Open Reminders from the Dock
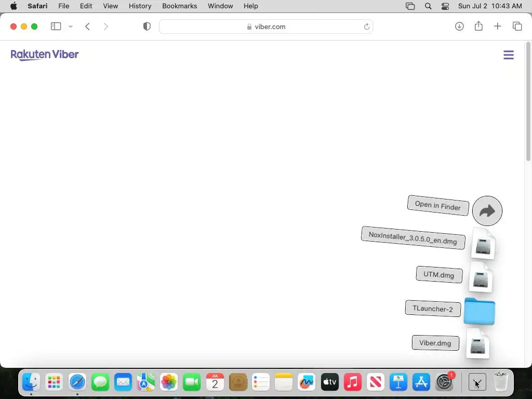This screenshot has height=399, width=532. pyautogui.click(x=261, y=382)
